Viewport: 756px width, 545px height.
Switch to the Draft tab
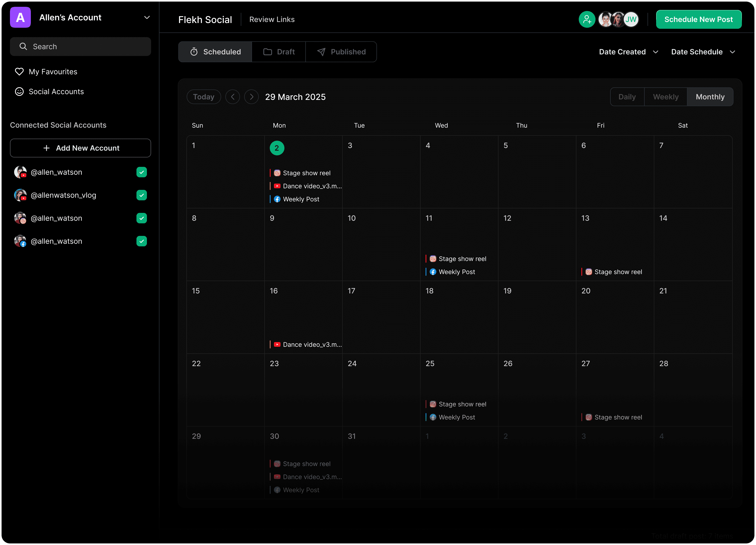coord(279,52)
